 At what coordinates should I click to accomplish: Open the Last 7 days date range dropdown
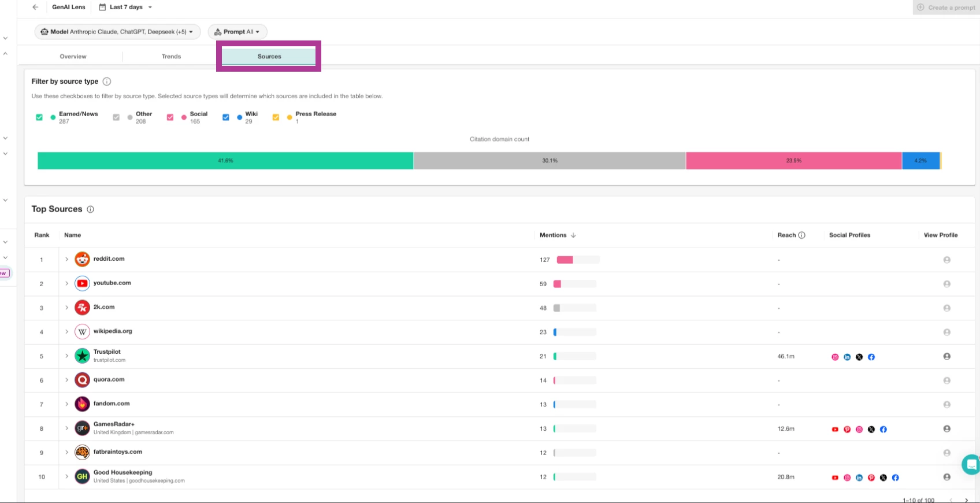pos(125,7)
